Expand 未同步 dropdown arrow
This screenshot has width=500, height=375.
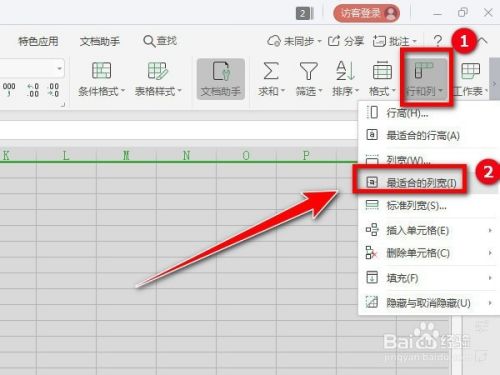[x=319, y=41]
